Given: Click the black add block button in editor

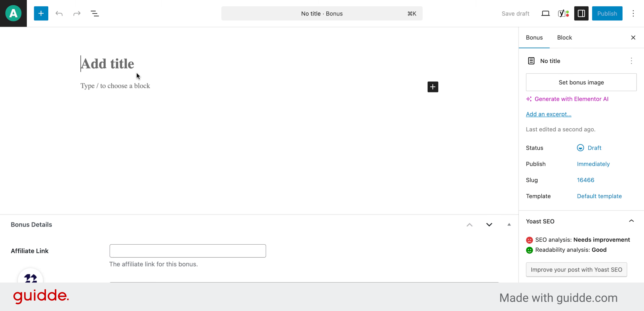Looking at the screenshot, I should 433,87.
